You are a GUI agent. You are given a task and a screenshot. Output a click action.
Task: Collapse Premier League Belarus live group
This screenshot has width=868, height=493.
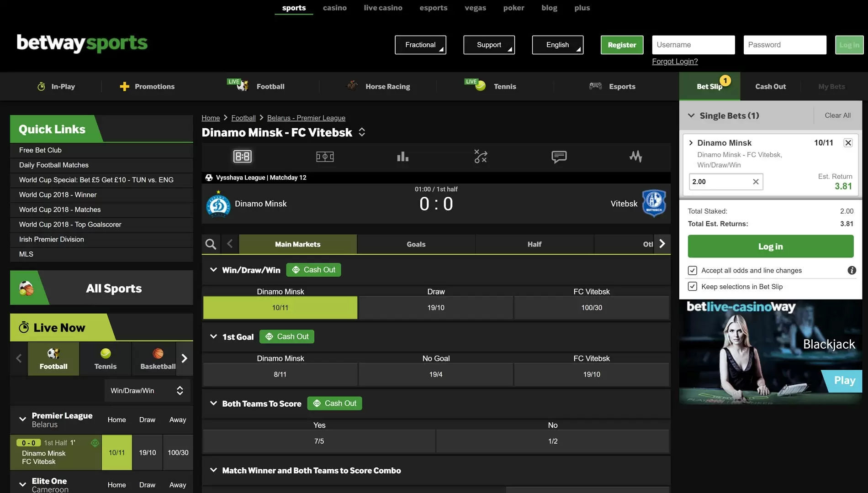pos(22,419)
